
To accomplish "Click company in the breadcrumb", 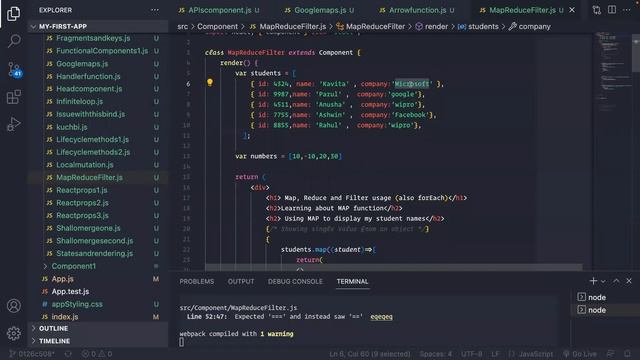I will click(x=530, y=27).
